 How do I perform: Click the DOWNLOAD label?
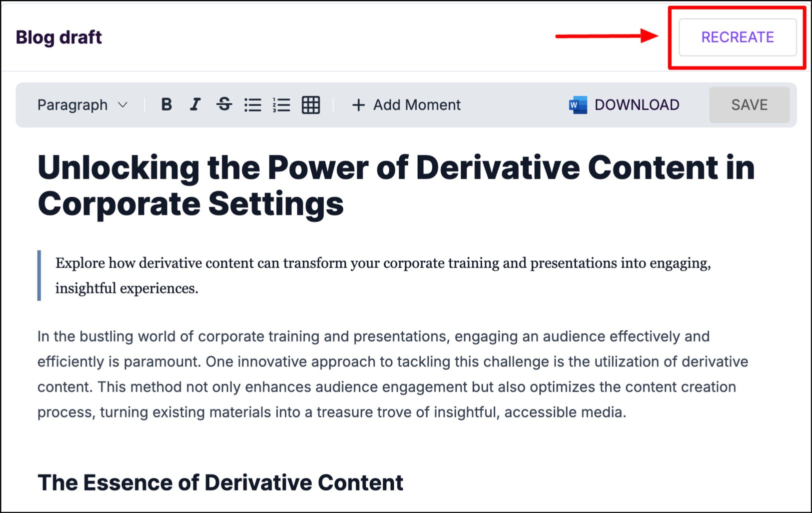pos(637,105)
